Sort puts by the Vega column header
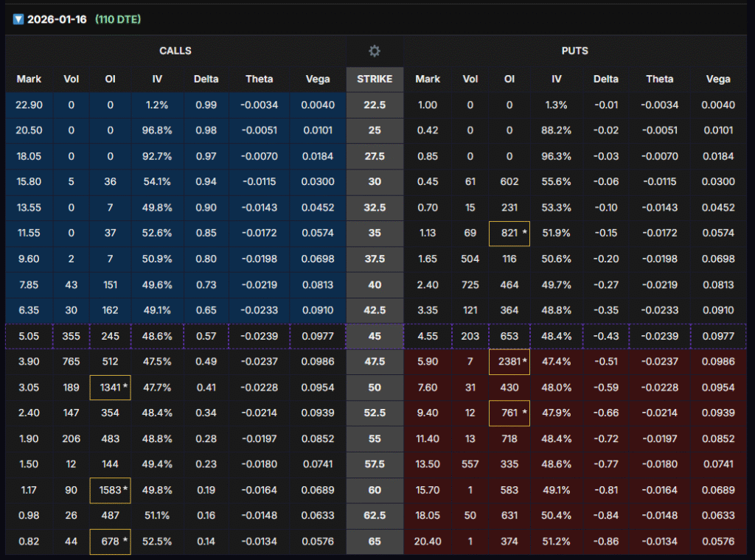The image size is (755, 560). (x=717, y=79)
